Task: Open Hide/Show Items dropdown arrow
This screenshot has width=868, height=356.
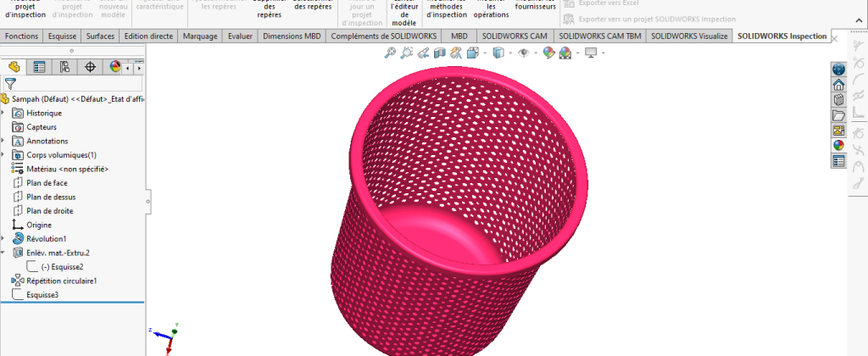Action: click(x=536, y=53)
